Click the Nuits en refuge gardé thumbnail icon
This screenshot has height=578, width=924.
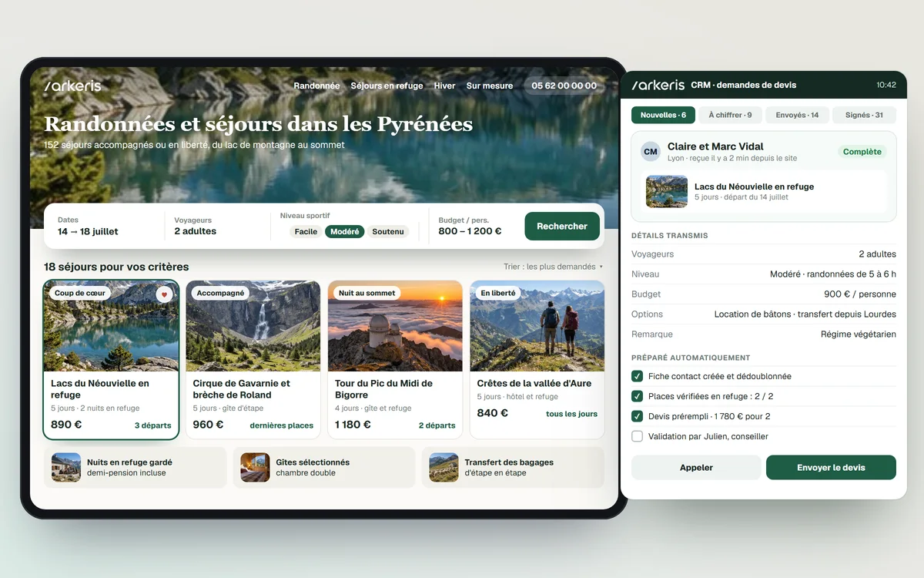(x=66, y=467)
